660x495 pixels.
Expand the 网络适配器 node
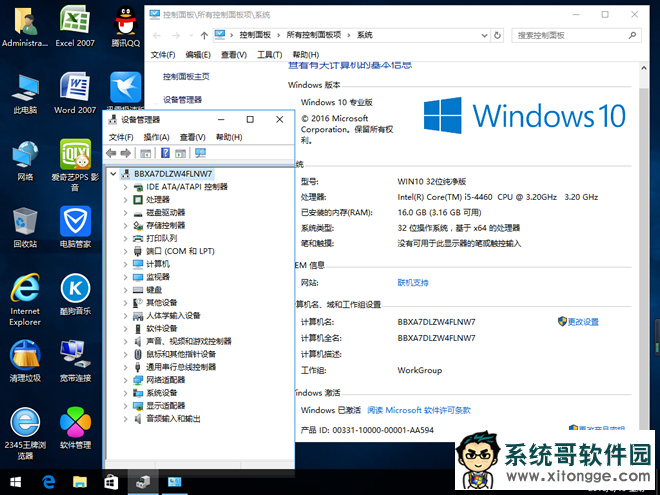pos(125,380)
